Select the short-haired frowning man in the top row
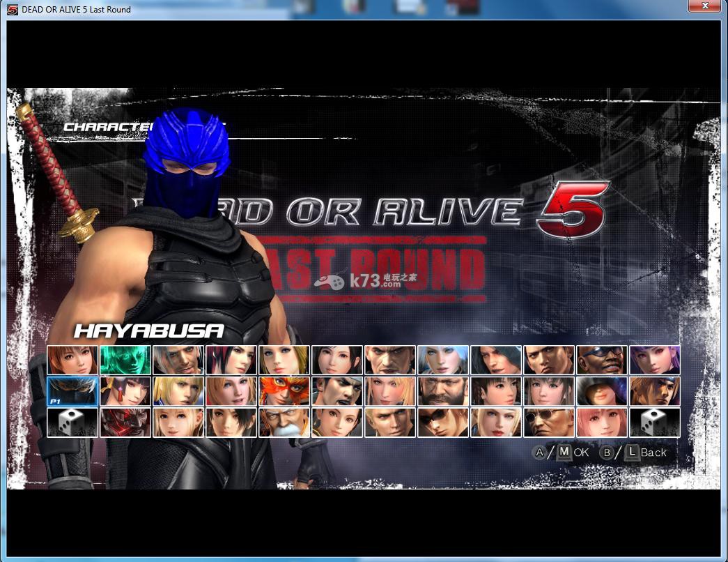 (549, 360)
